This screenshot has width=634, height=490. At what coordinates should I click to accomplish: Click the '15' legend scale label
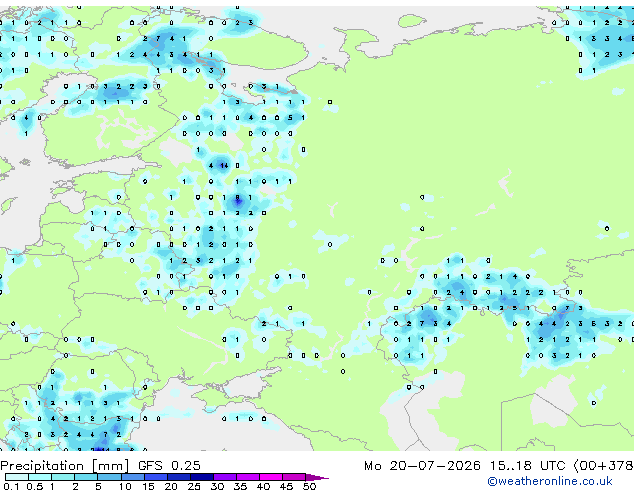tap(148, 486)
